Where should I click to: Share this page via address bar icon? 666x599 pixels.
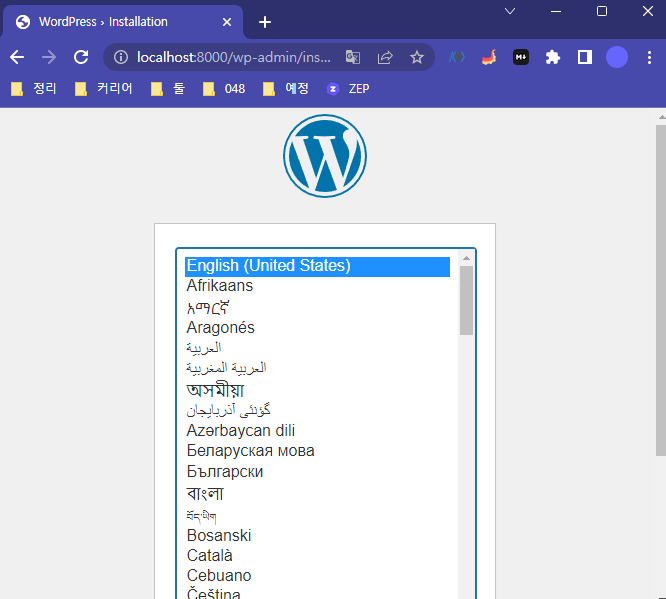click(x=385, y=57)
